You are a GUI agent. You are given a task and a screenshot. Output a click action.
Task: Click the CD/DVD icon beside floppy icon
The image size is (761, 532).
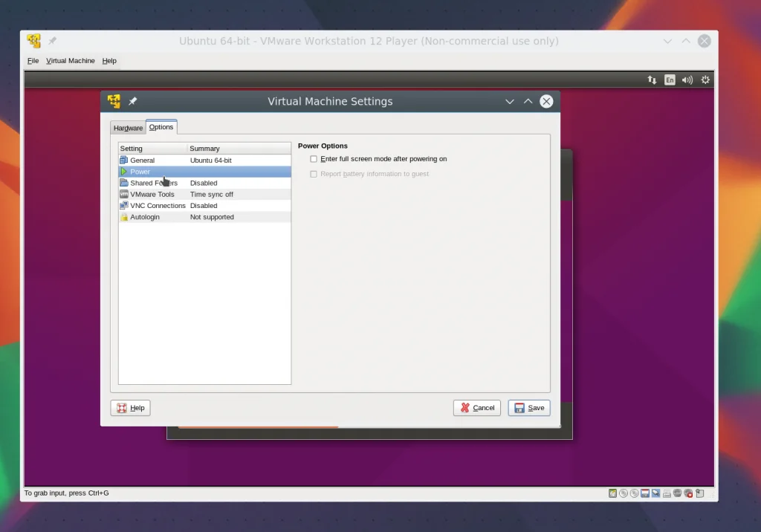[634, 493]
